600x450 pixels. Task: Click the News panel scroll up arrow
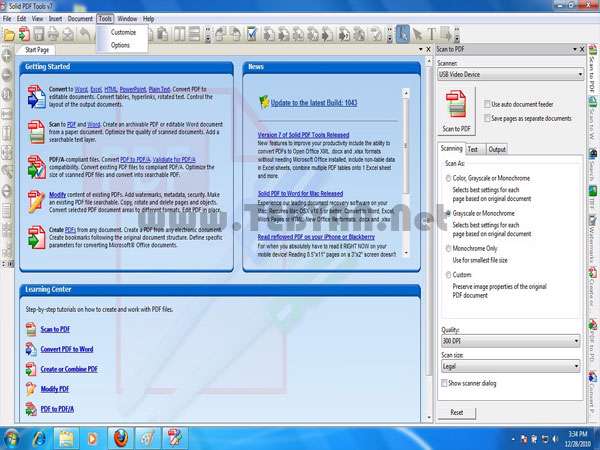tap(406, 93)
